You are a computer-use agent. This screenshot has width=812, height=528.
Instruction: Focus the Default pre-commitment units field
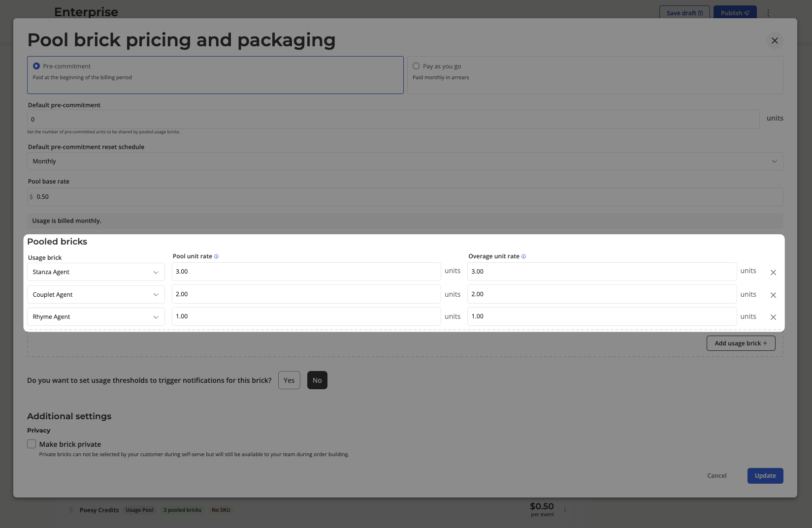tap(393, 120)
